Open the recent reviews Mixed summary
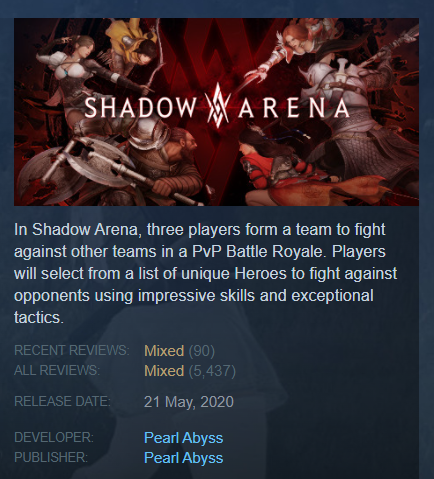 (x=164, y=351)
